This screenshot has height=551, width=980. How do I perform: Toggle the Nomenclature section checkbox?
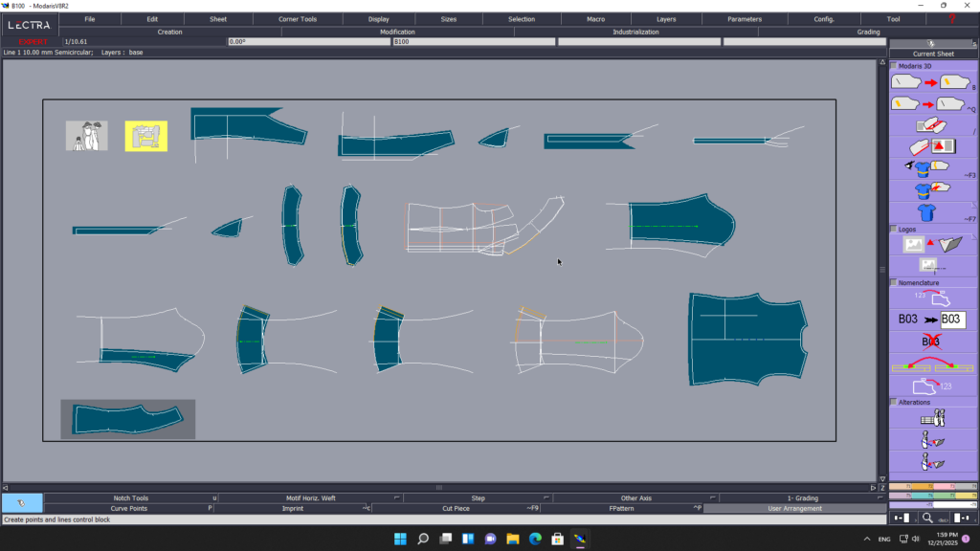coord(894,283)
